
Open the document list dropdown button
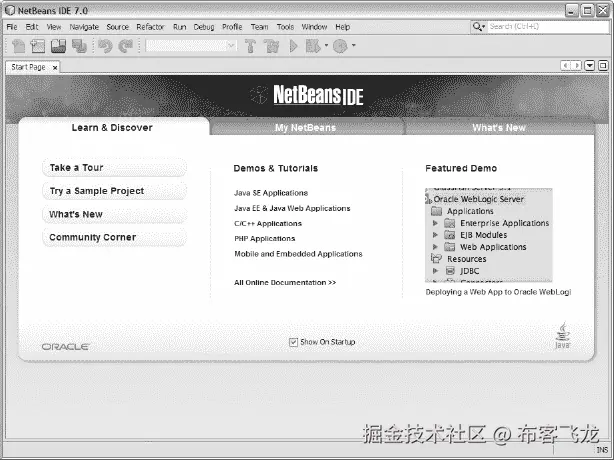[590, 65]
